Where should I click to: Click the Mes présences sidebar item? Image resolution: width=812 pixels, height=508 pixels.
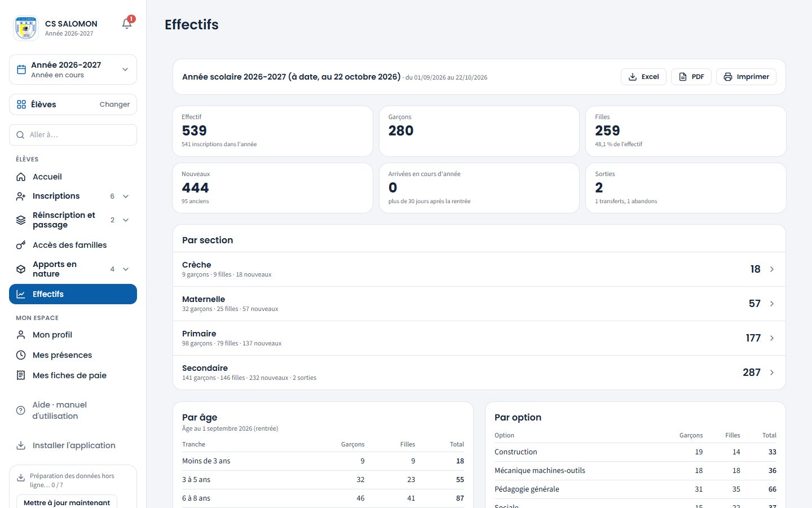coord(73,355)
